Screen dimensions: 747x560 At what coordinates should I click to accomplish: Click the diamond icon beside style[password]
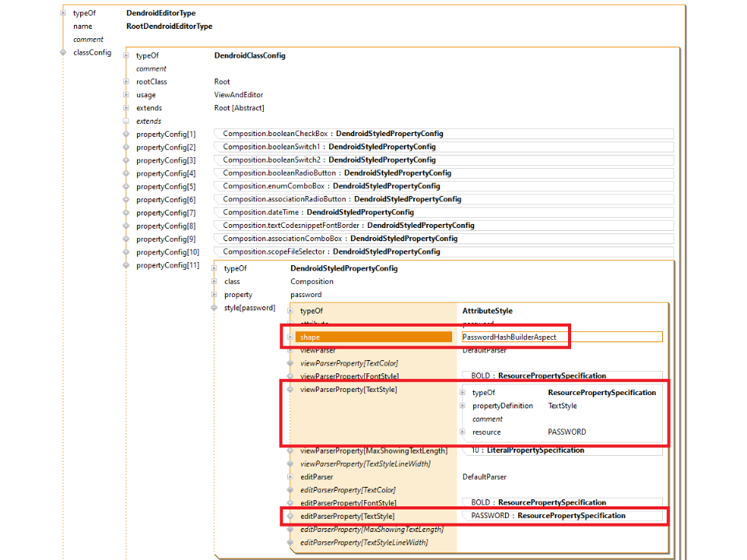(215, 308)
